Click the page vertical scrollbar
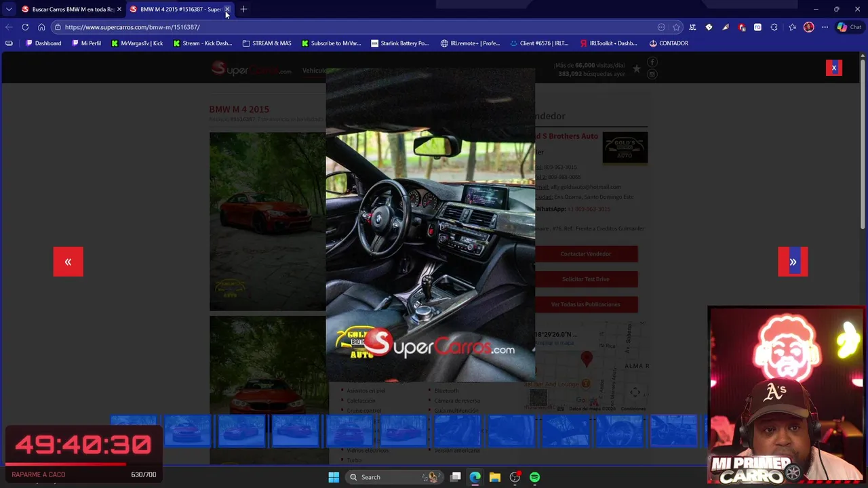Viewport: 868px width, 488px height. tap(863, 146)
